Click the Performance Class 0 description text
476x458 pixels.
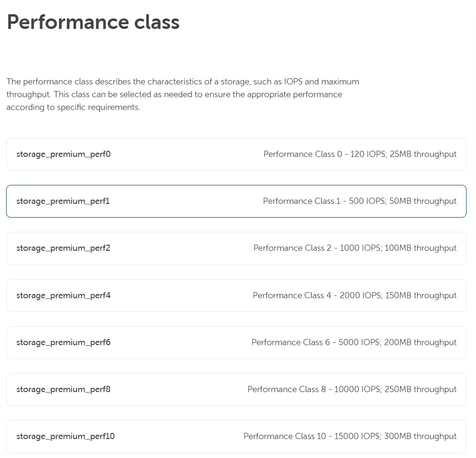tap(360, 154)
